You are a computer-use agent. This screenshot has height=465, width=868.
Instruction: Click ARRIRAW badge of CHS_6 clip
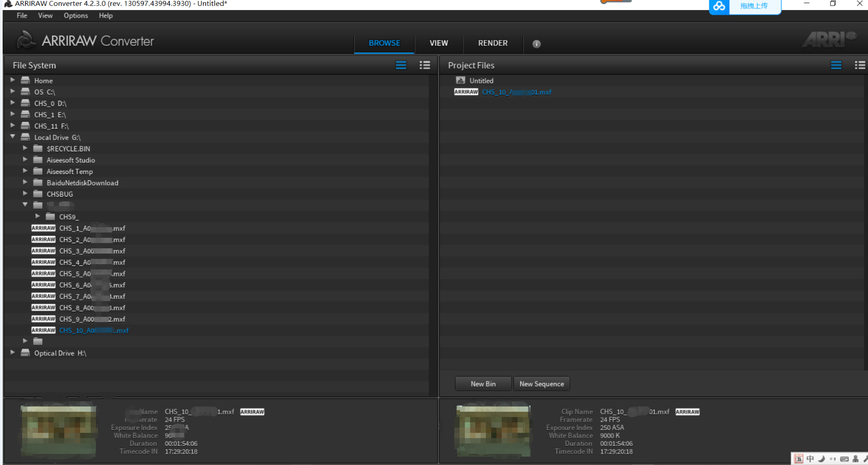coord(43,285)
